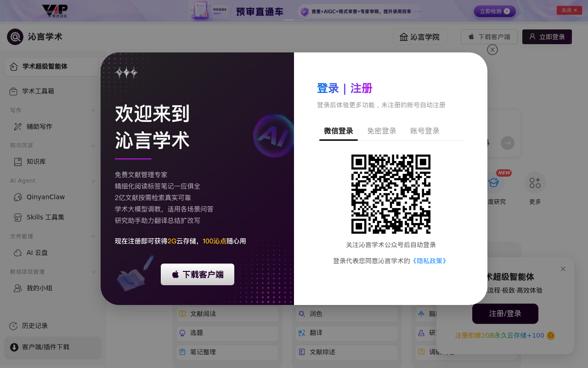The height and width of the screenshot is (368, 588).
Task: Click the 注册 heading link
Action: (x=362, y=88)
